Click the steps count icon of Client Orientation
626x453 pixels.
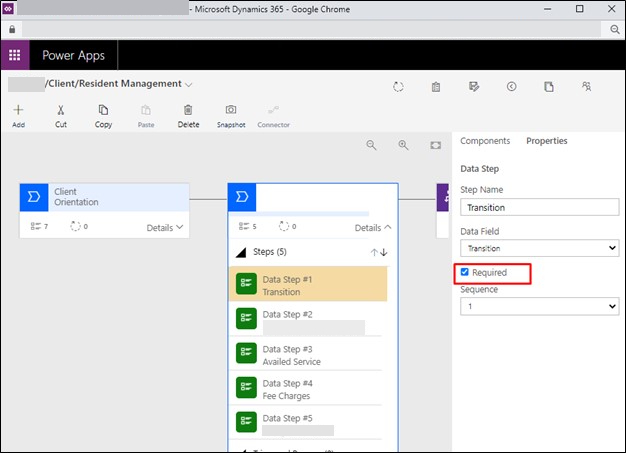coord(36,226)
